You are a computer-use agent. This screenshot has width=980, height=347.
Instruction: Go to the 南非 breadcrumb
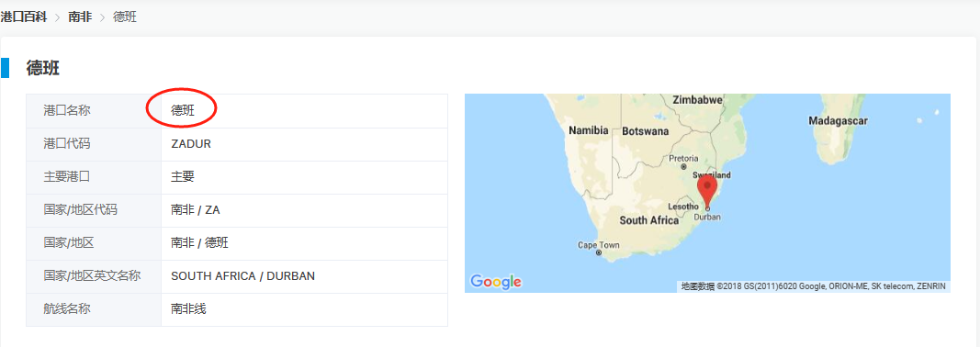(x=80, y=17)
